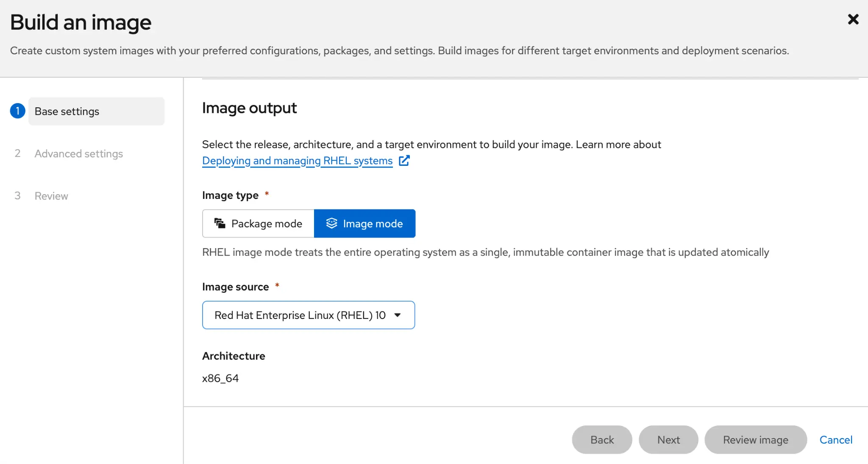
Task: Go to Advanced settings step
Action: coord(79,154)
